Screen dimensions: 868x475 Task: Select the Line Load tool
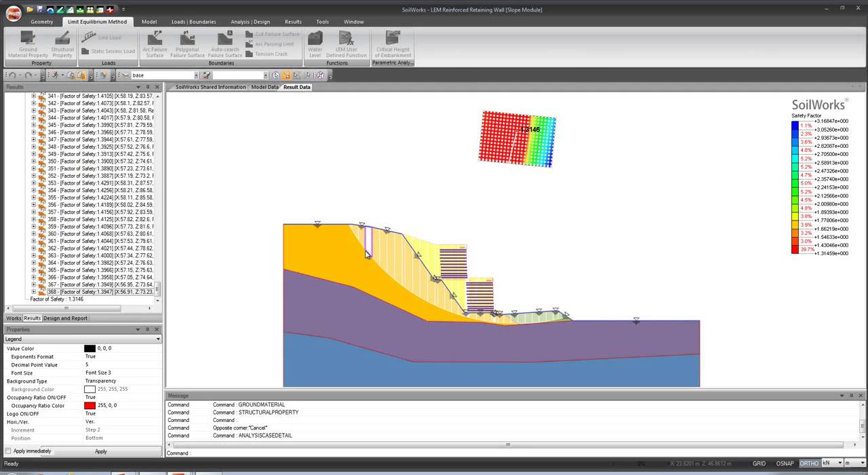tap(104, 37)
